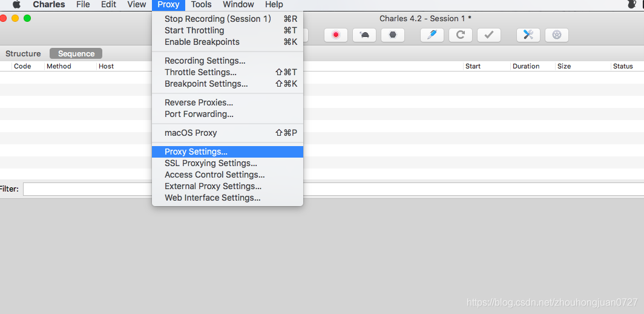Click the hexagon breakpoints toolbar icon
This screenshot has width=644, height=314.
(393, 35)
